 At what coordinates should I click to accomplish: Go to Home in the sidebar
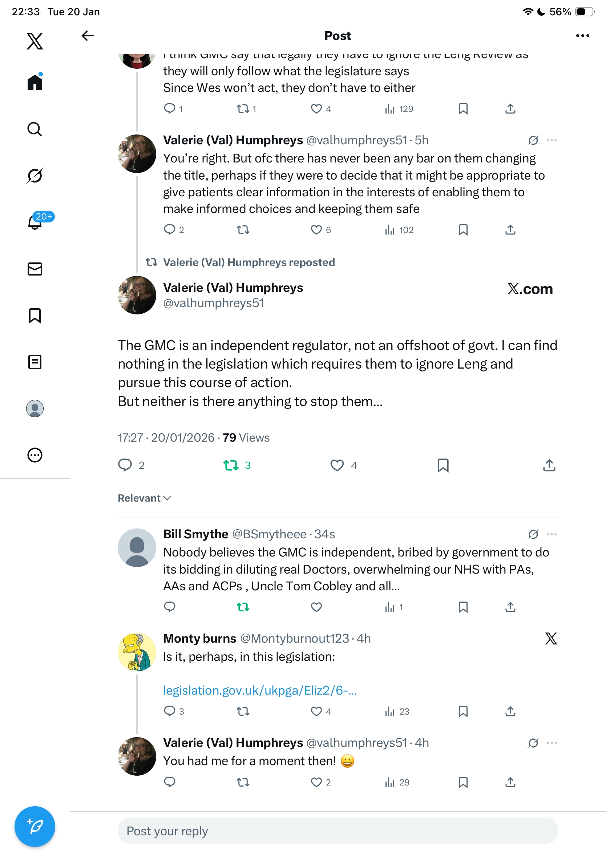click(35, 83)
